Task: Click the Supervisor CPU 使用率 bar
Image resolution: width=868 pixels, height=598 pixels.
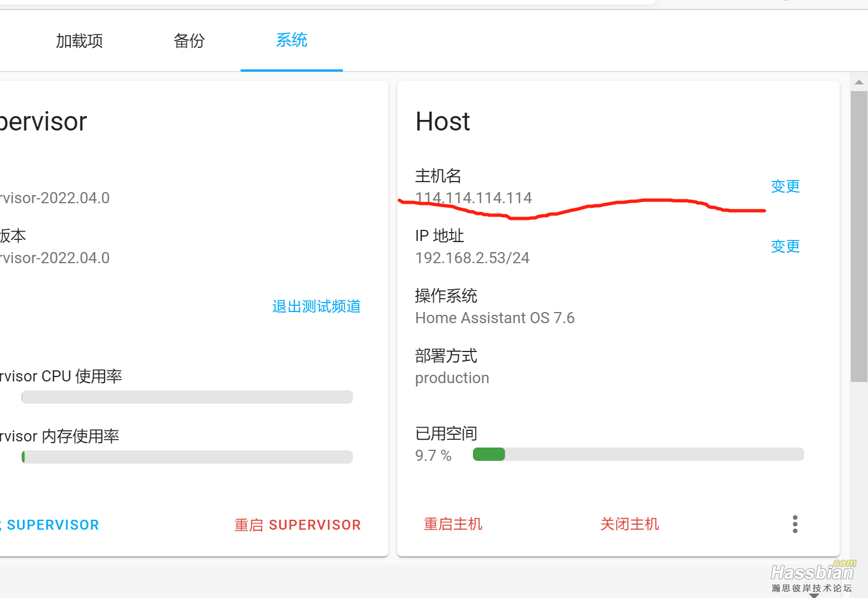Action: point(187,397)
